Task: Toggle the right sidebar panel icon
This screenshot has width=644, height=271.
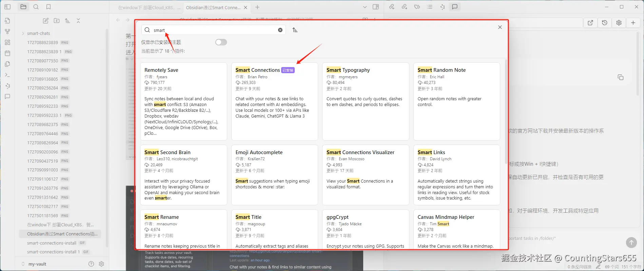Action: [376, 7]
